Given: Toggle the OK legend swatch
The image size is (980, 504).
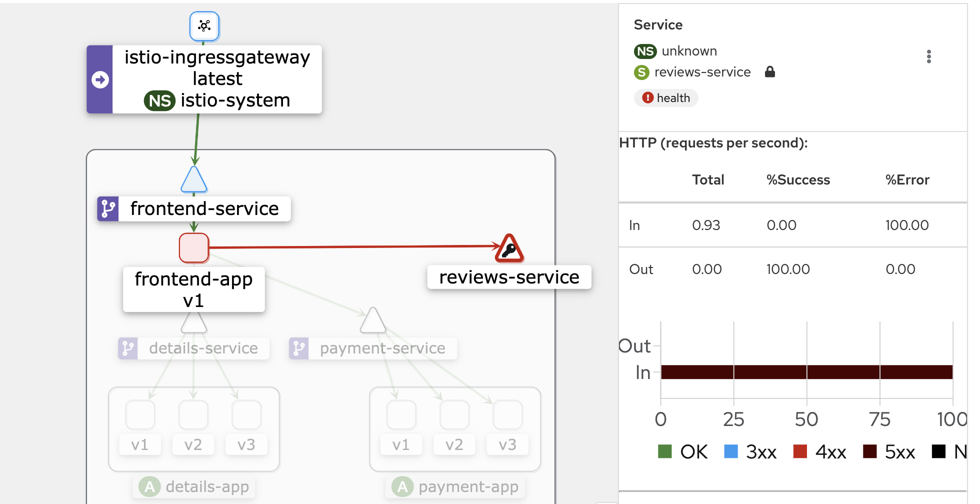Looking at the screenshot, I should pyautogui.click(x=664, y=451).
